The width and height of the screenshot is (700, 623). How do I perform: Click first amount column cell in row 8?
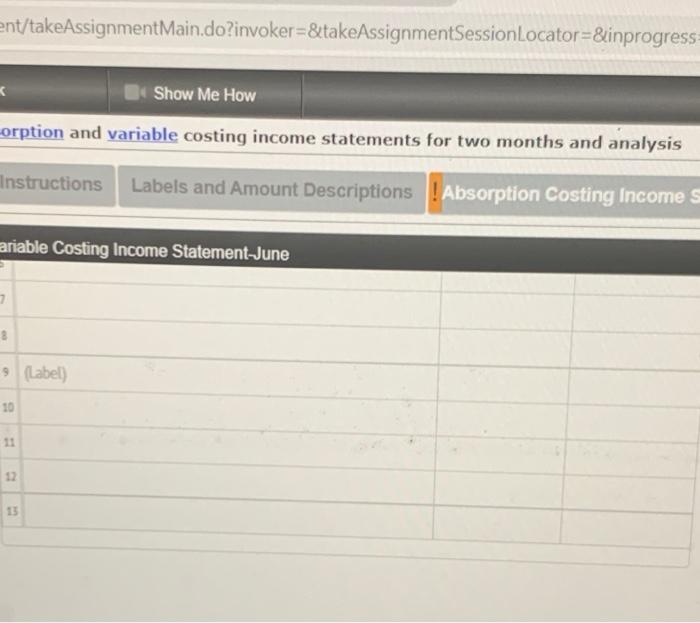[506, 347]
